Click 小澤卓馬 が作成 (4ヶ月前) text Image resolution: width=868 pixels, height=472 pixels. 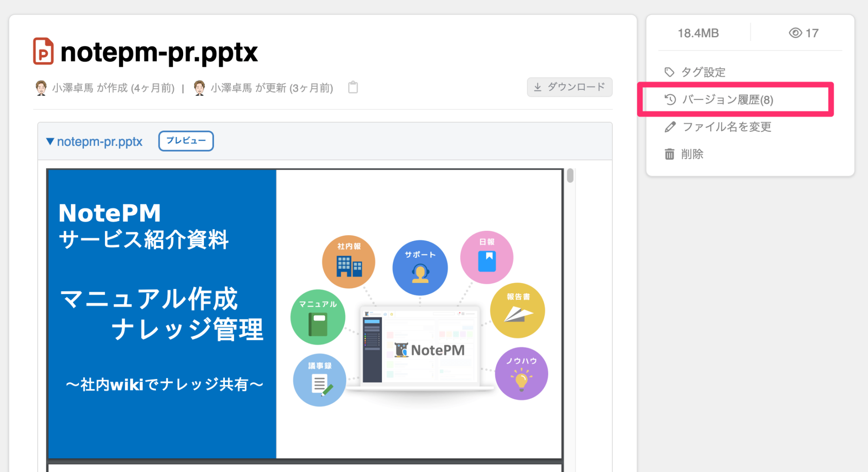pos(113,88)
